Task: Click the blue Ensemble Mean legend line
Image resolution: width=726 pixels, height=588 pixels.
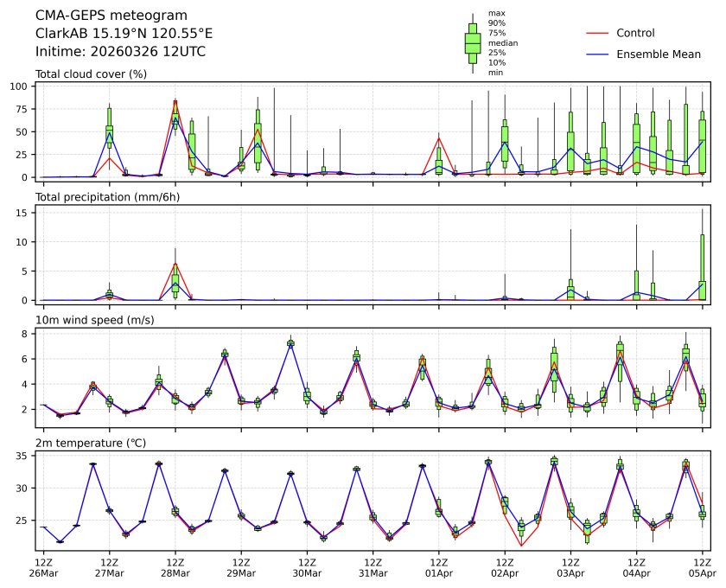Action: coord(598,54)
